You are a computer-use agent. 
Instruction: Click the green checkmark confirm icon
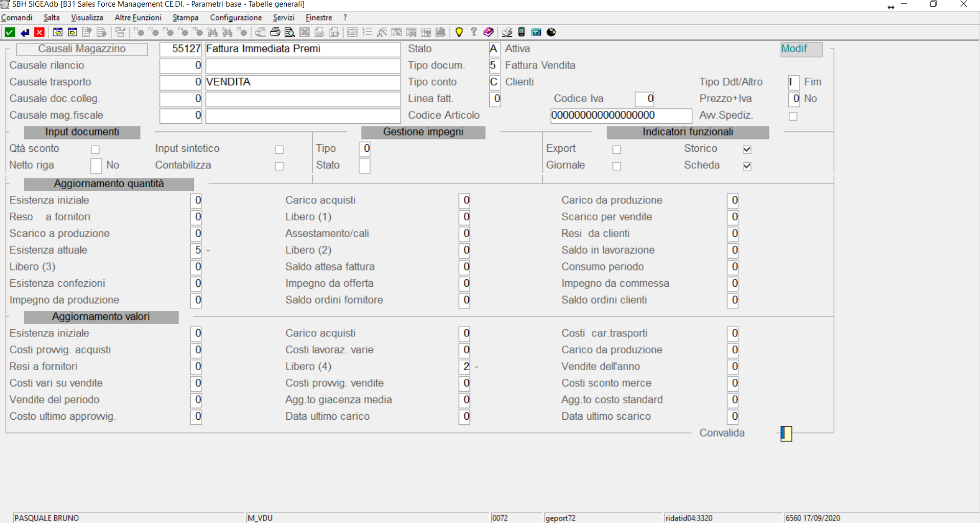click(10, 32)
